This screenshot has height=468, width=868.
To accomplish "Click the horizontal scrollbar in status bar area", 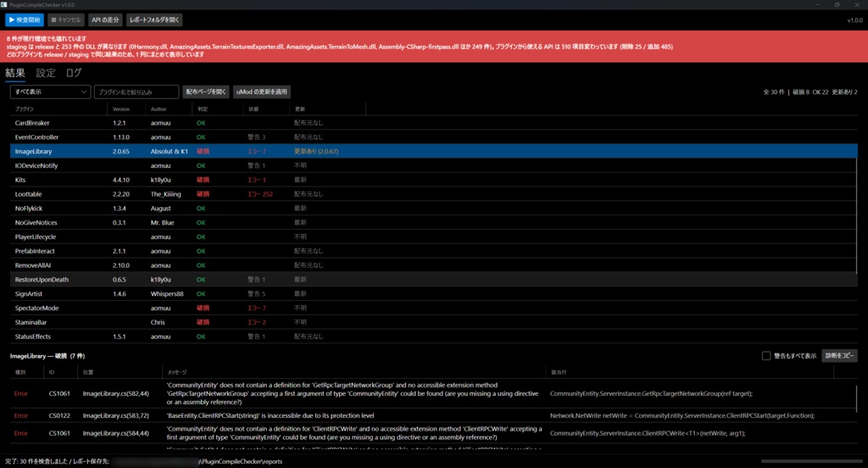I will [811, 461].
